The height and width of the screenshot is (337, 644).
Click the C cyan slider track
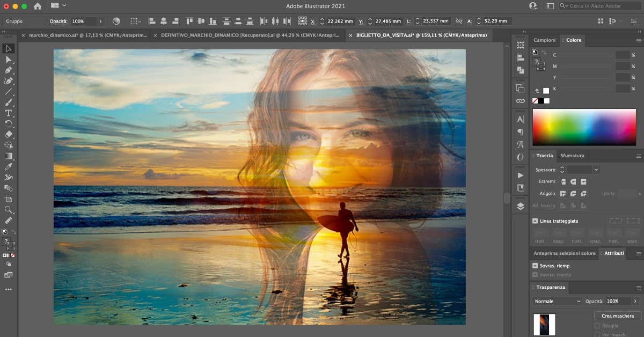point(586,55)
